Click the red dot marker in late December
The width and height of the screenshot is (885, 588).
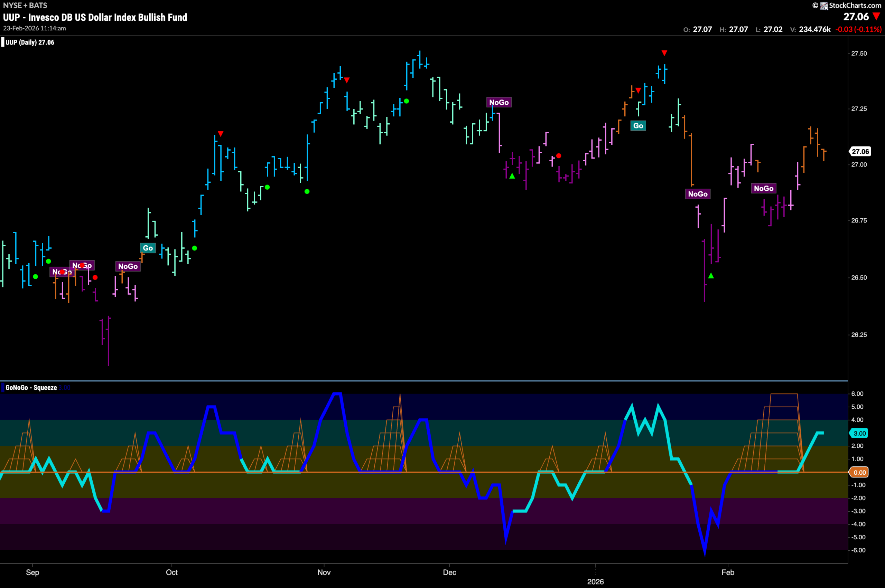tap(559, 155)
